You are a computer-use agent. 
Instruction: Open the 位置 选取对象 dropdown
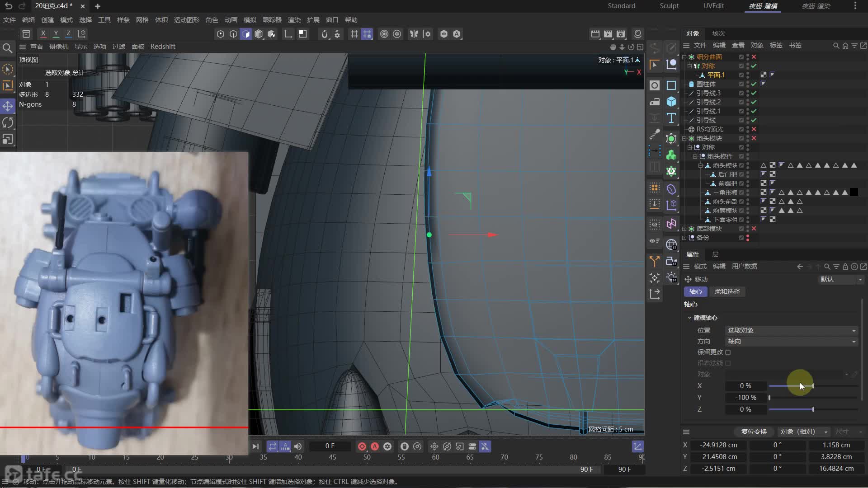pyautogui.click(x=791, y=330)
